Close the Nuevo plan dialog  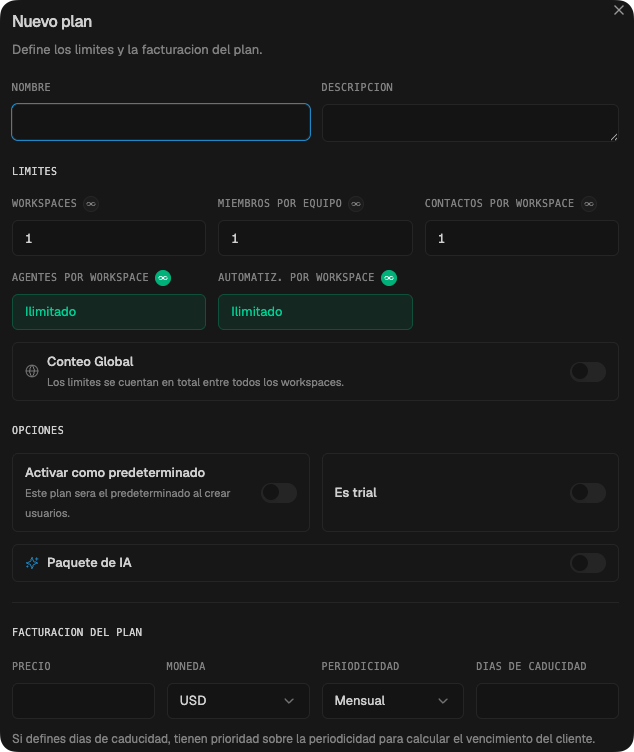[x=619, y=10]
